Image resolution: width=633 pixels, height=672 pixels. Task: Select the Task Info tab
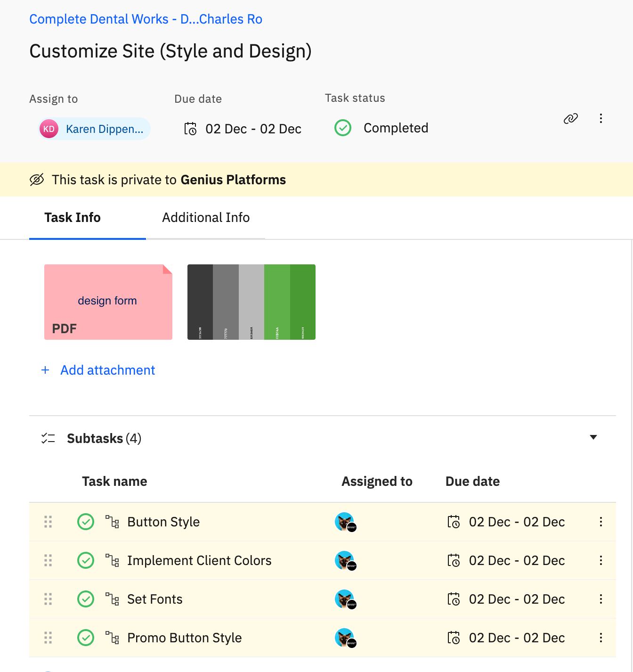(73, 217)
